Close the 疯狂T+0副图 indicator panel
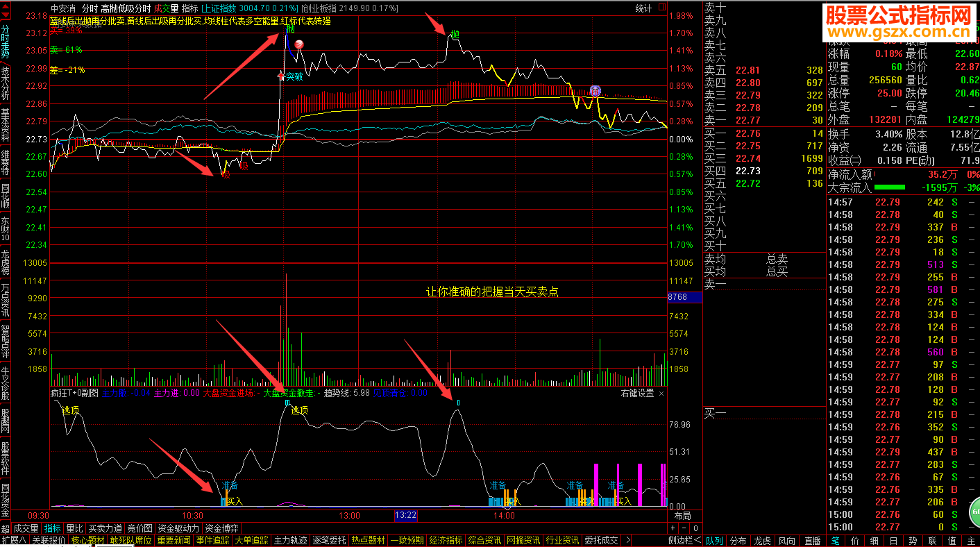 click(x=661, y=394)
